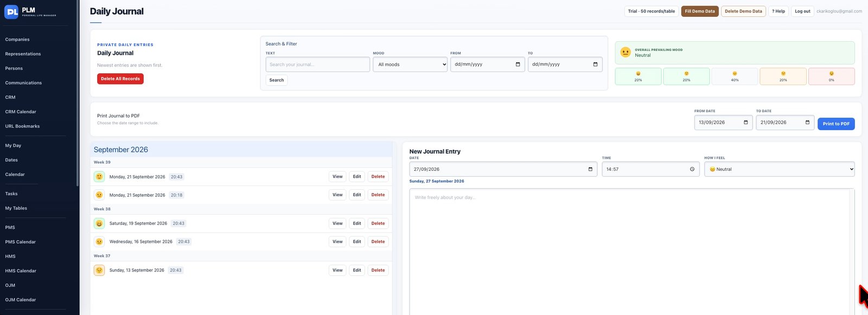868x315 pixels.
Task: View the Wednesday 16 September entry
Action: coord(337,242)
